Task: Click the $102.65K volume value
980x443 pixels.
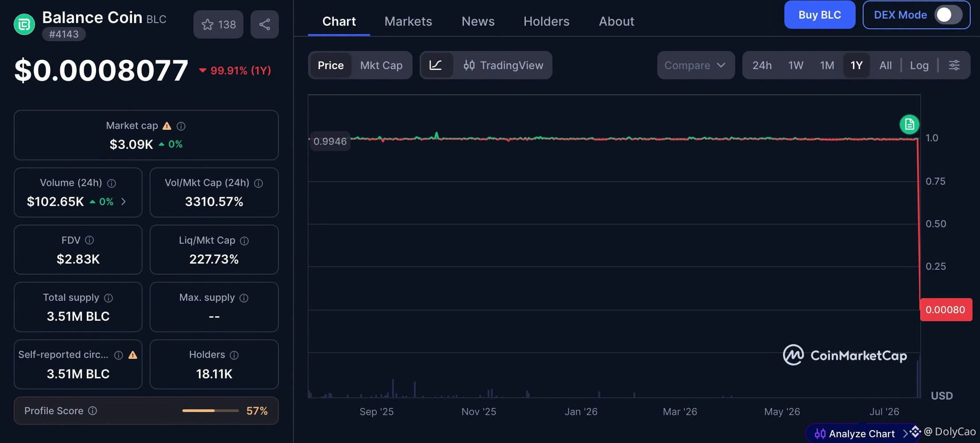Action: [55, 202]
